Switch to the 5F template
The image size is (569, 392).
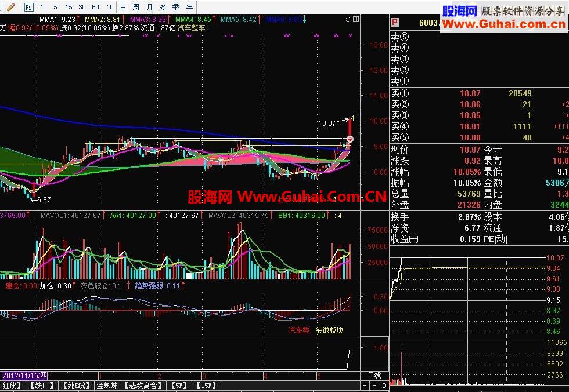click(x=179, y=386)
